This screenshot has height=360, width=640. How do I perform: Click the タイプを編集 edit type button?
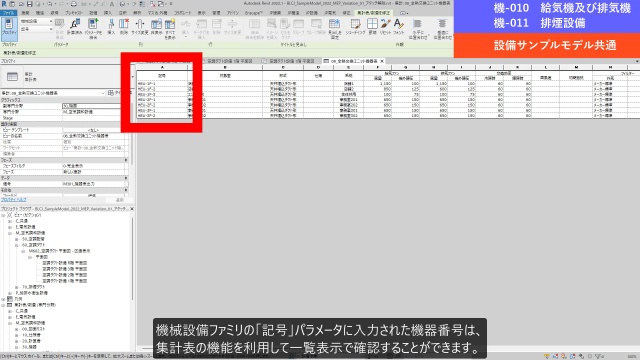point(120,93)
